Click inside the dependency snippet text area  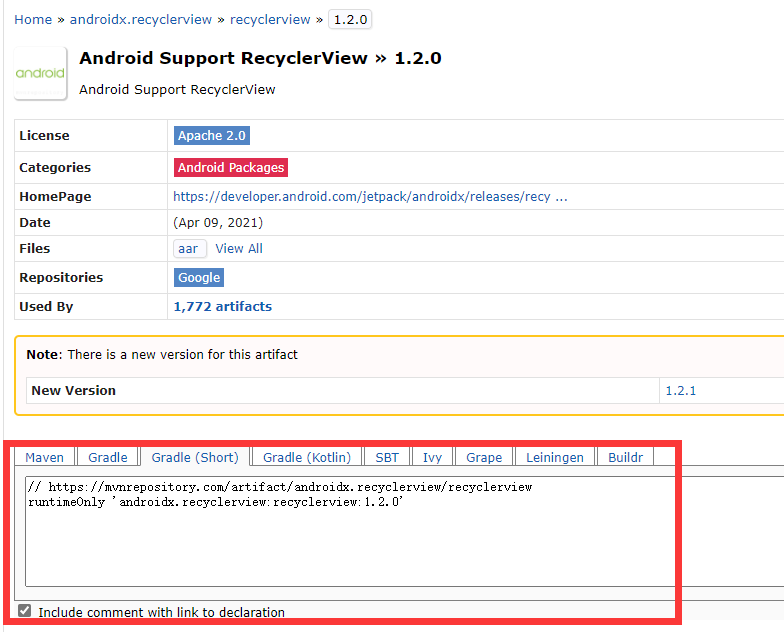[x=404, y=531]
